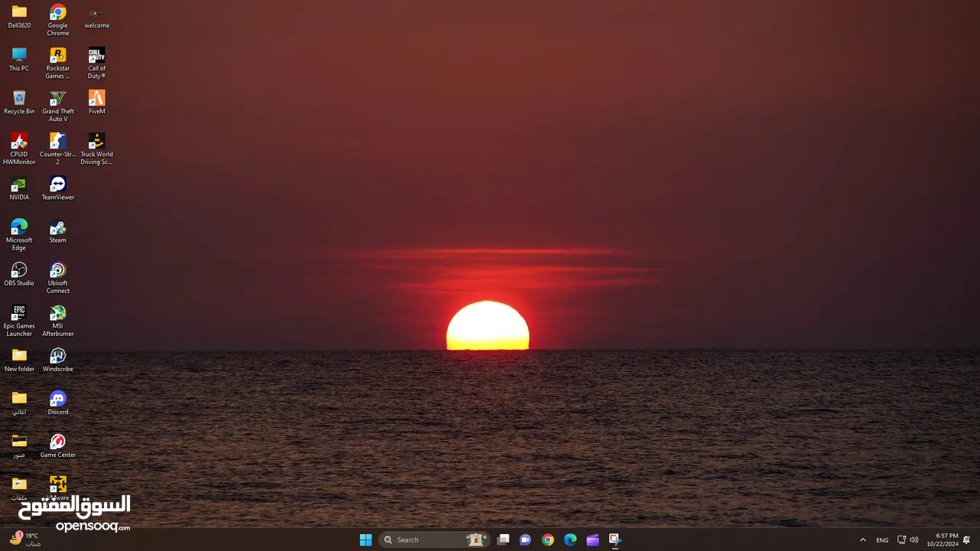
Task: Select the Counter-Strike 2 shortcut
Action: [x=58, y=148]
